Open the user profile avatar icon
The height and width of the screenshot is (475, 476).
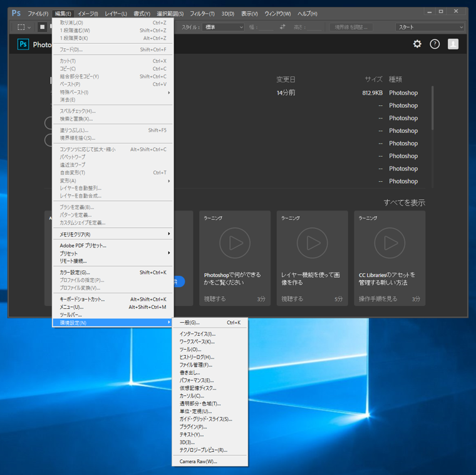(x=453, y=44)
